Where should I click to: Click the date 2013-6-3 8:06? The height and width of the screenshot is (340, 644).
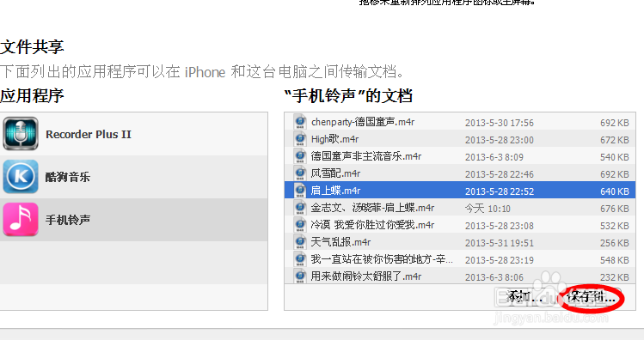tap(494, 277)
